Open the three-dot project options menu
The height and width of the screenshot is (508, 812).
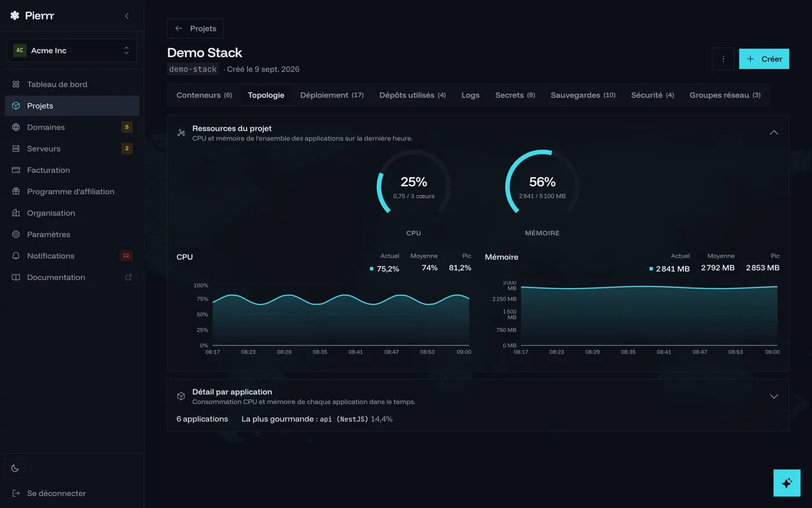(x=723, y=59)
